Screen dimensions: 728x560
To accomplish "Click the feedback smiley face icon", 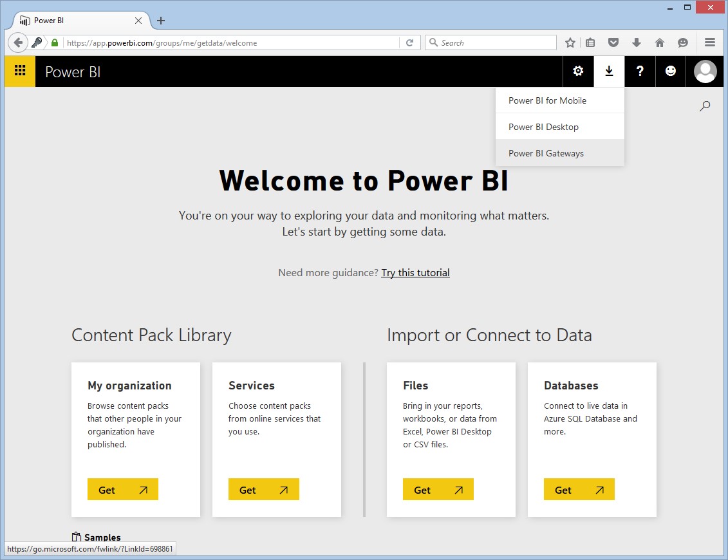I will coord(671,71).
